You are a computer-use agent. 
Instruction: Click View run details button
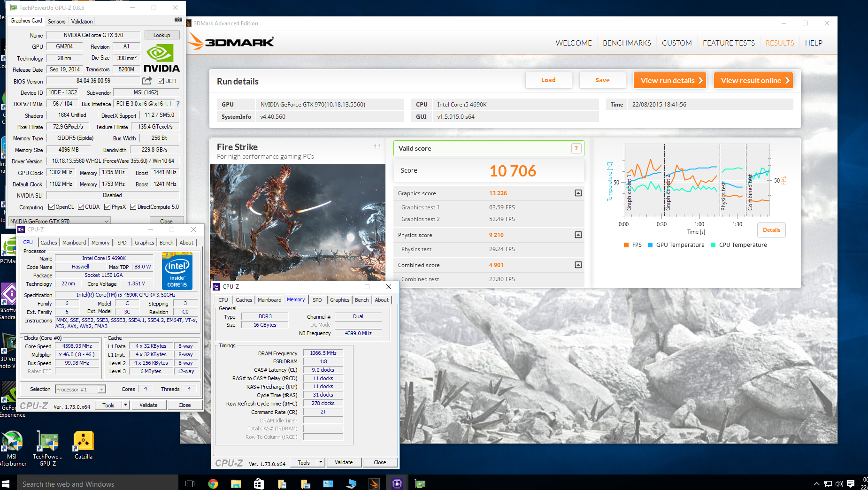[x=670, y=80]
